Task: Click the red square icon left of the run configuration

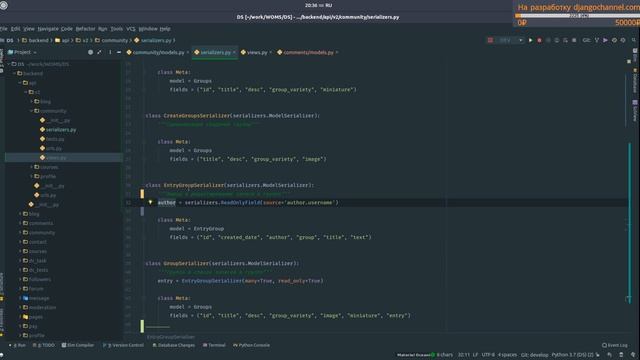Action: coord(490,40)
